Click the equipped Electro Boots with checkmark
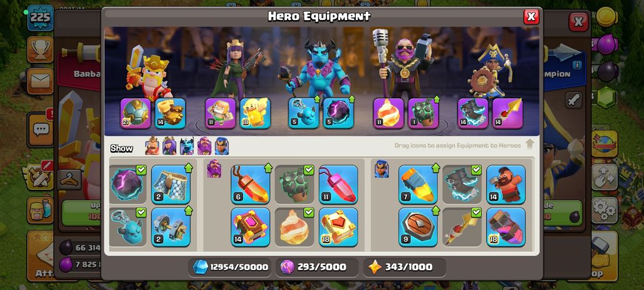 pyautogui.click(x=462, y=184)
